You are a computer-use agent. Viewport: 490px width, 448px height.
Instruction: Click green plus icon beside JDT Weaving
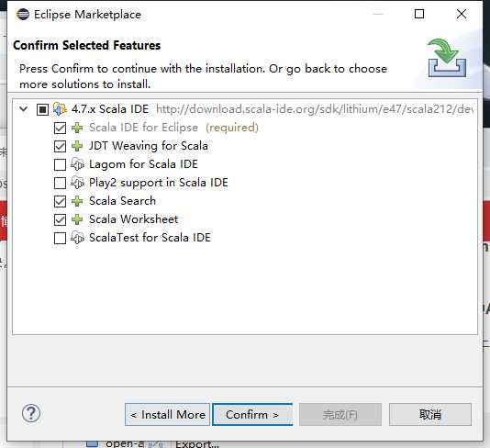coord(77,146)
